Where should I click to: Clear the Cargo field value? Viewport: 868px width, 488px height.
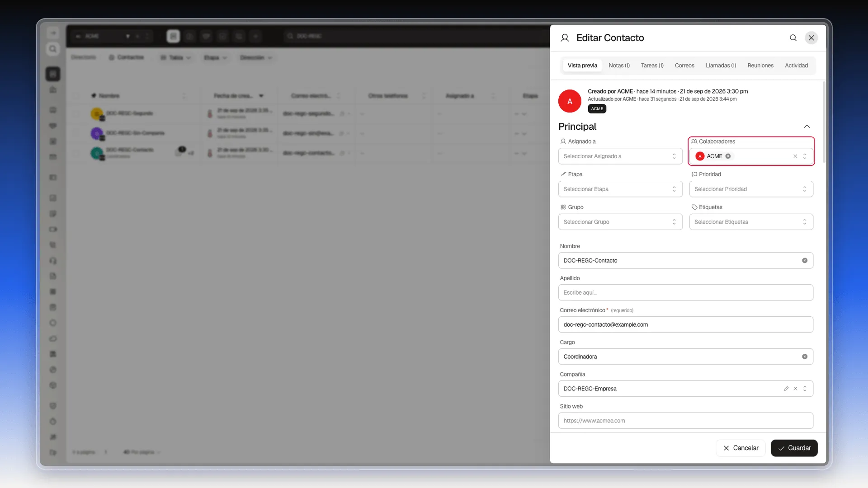805,357
